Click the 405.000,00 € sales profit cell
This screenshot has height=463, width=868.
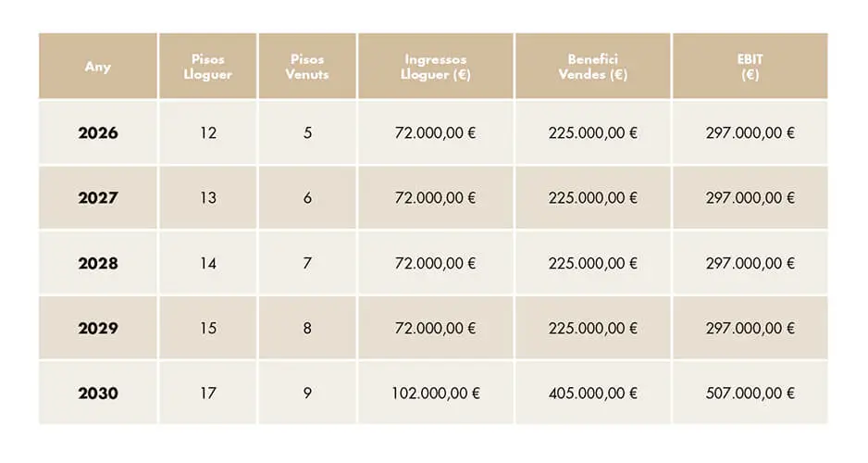[593, 394]
